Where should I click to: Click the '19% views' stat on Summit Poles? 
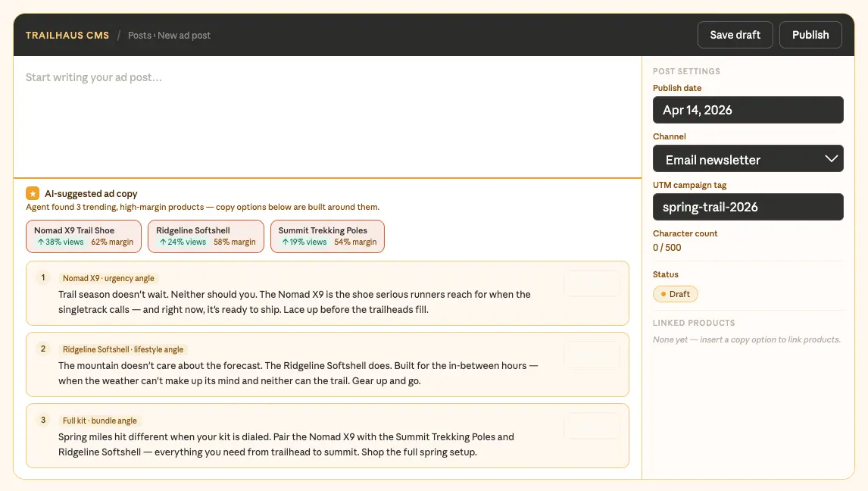tap(304, 242)
